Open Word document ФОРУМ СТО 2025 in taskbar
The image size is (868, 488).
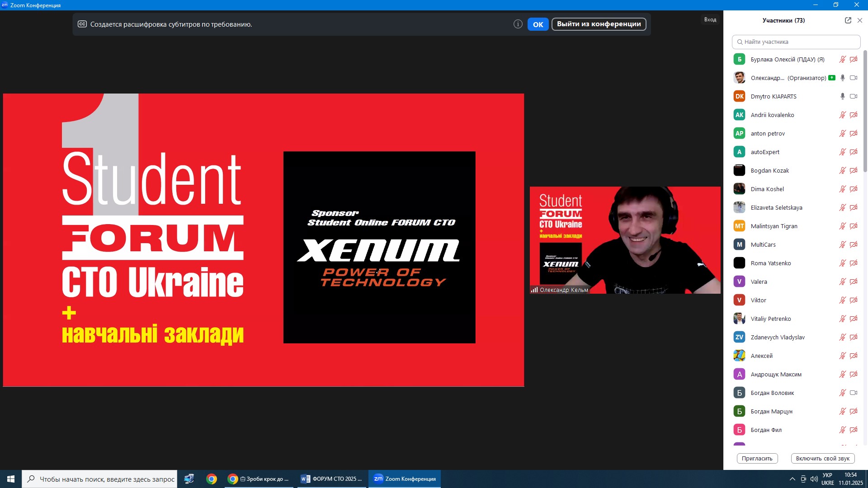click(332, 479)
